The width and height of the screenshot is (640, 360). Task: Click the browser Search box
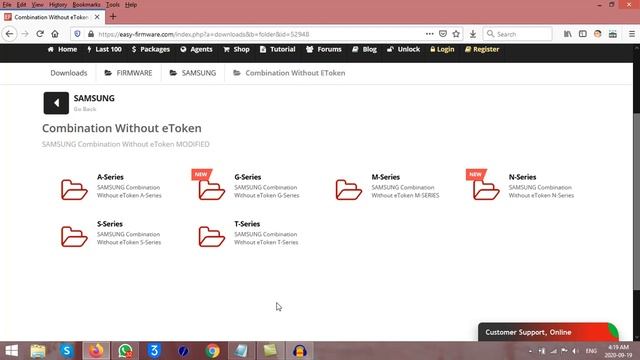[x=518, y=34]
